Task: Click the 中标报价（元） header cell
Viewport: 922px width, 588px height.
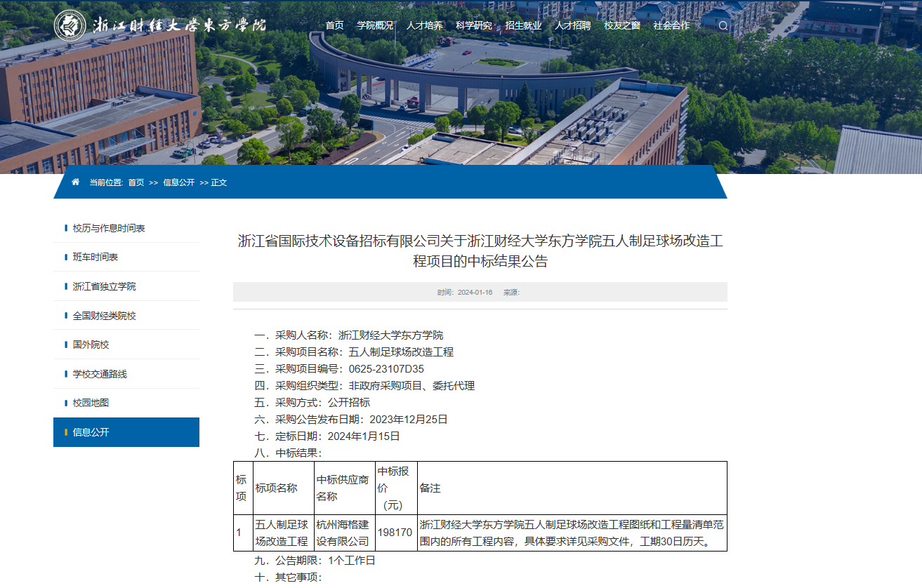Action: coord(397,488)
